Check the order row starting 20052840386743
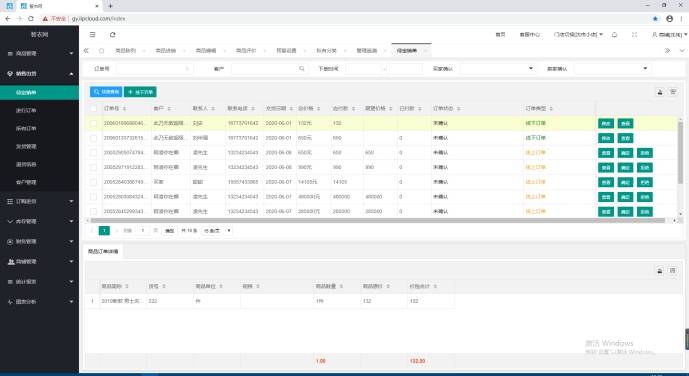 pyautogui.click(x=93, y=182)
